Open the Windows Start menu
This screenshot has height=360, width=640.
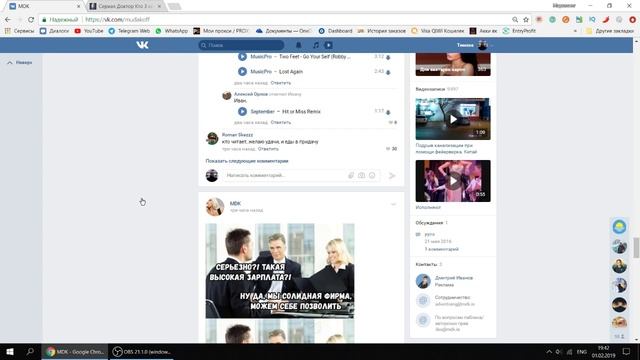coord(10,351)
